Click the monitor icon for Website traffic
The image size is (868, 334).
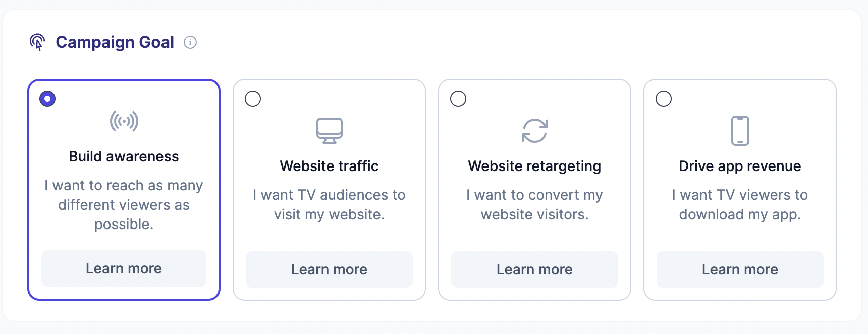pos(330,131)
